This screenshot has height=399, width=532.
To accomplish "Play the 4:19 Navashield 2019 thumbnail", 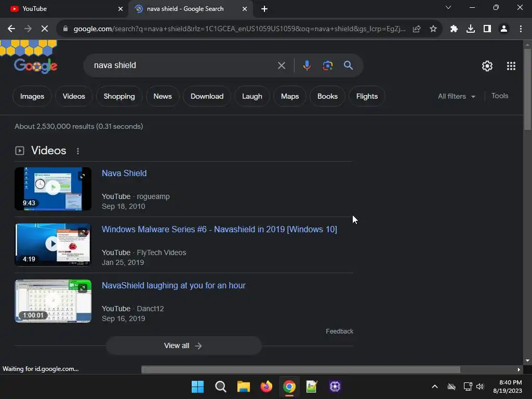I will click(x=53, y=245).
